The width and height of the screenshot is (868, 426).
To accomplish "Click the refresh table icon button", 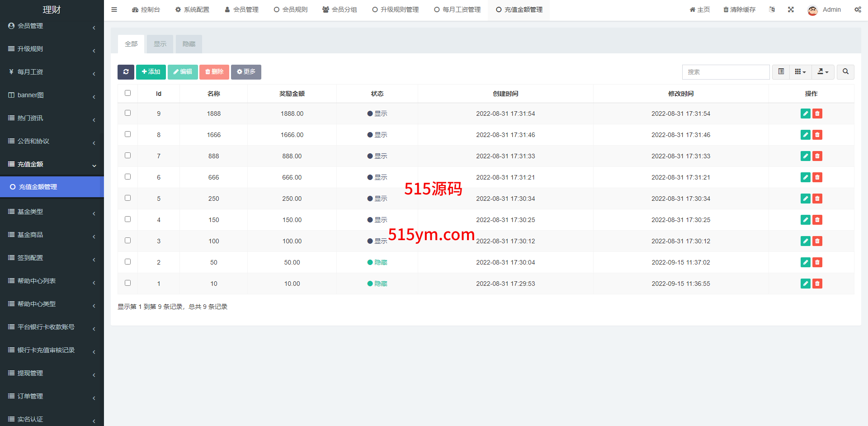I will [x=126, y=72].
